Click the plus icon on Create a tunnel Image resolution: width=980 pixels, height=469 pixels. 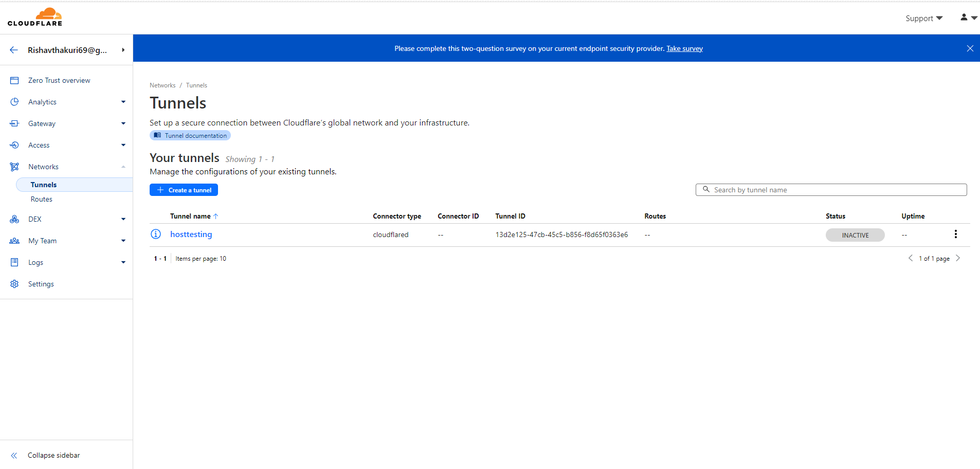160,190
